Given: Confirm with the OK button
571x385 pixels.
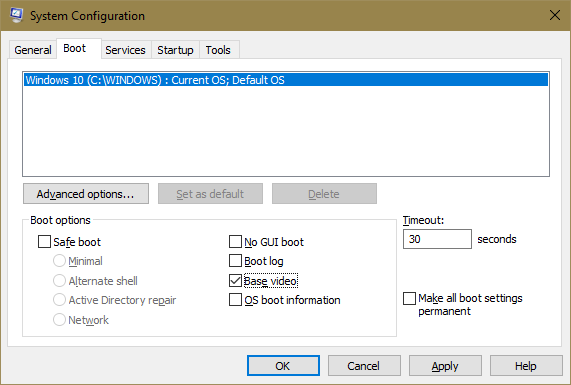Looking at the screenshot, I should 283,365.
